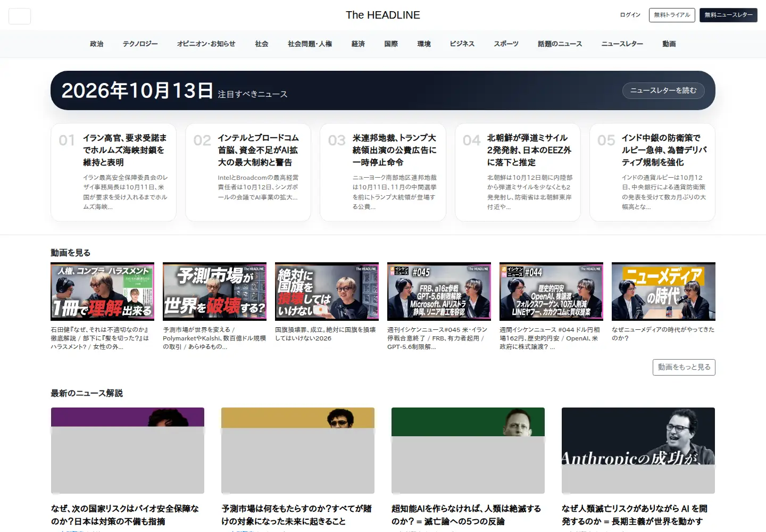766x532 pixels.
Task: Play the ニューメディアの時代 video thumbnail
Action: click(663, 291)
